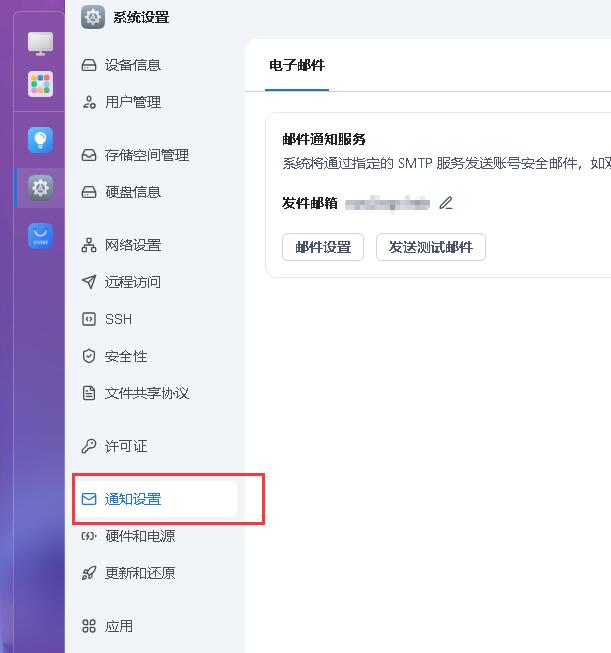
Task: Launch the light bulb tips app
Action: coord(40,140)
